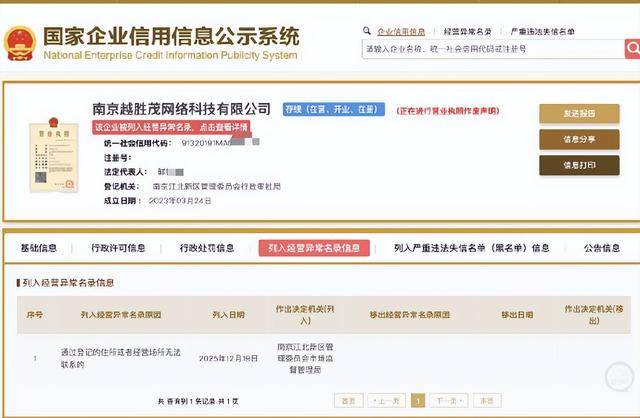The height and width of the screenshot is (418, 640).
Task: Open the 列入严重违法失信名单（黑名单）信息 tab
Action: [x=471, y=248]
